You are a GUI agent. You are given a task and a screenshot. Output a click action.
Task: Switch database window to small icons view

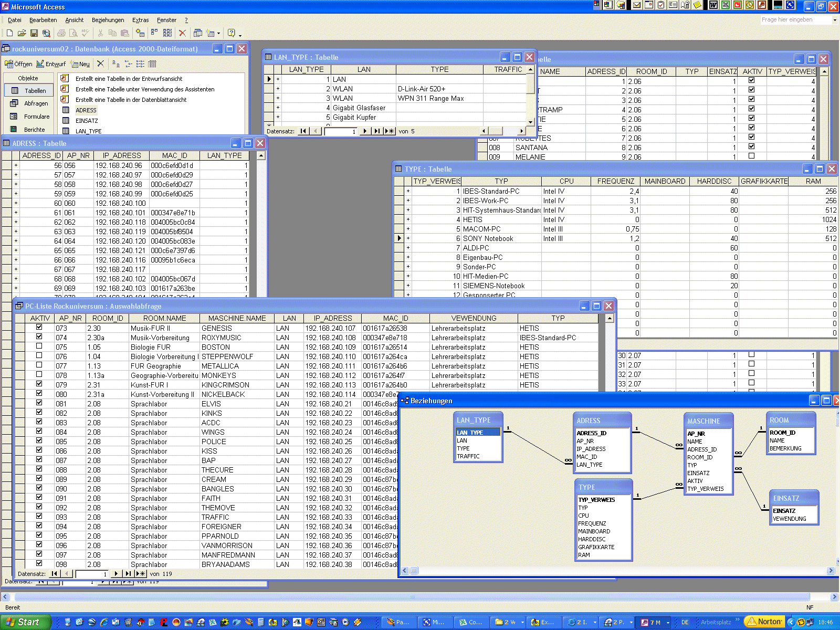[x=129, y=64]
